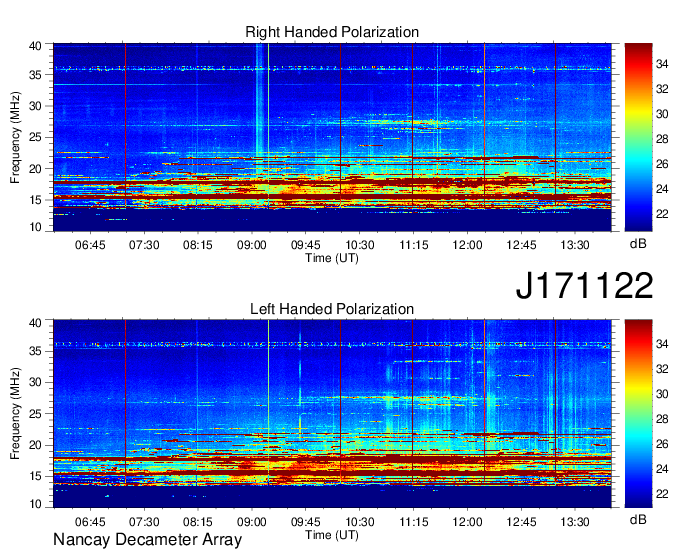Click the 08:15 tick of the left-handed plot

[198, 521]
